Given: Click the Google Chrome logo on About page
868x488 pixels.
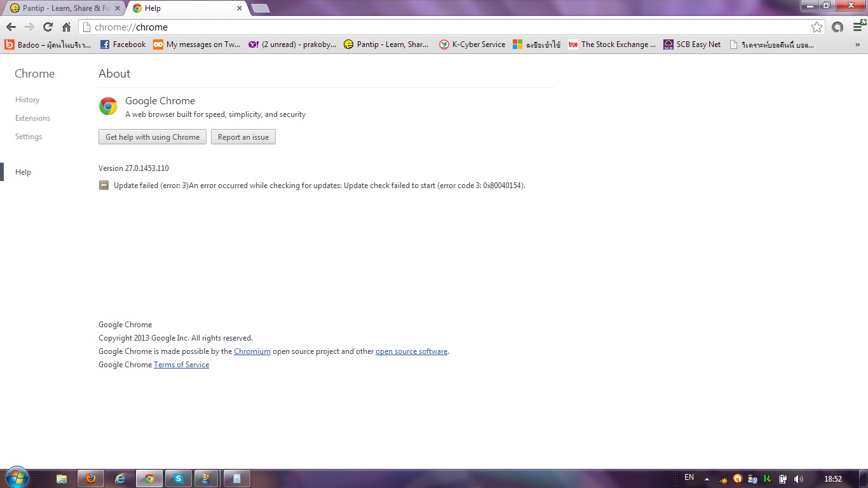Looking at the screenshot, I should pos(108,106).
